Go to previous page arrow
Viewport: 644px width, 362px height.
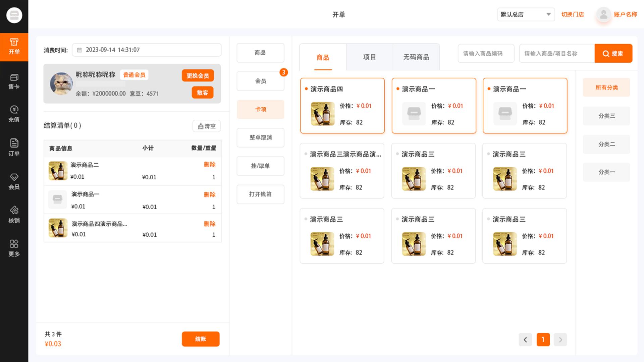tap(525, 340)
